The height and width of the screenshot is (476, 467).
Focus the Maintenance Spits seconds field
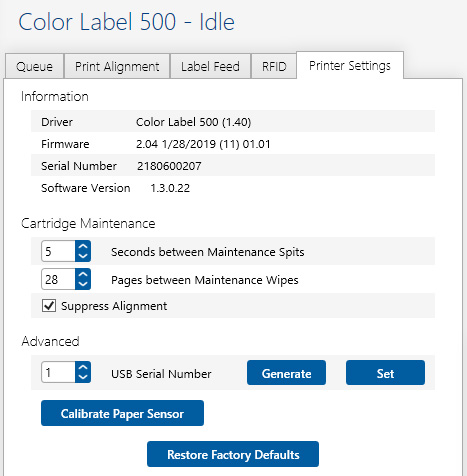point(58,251)
